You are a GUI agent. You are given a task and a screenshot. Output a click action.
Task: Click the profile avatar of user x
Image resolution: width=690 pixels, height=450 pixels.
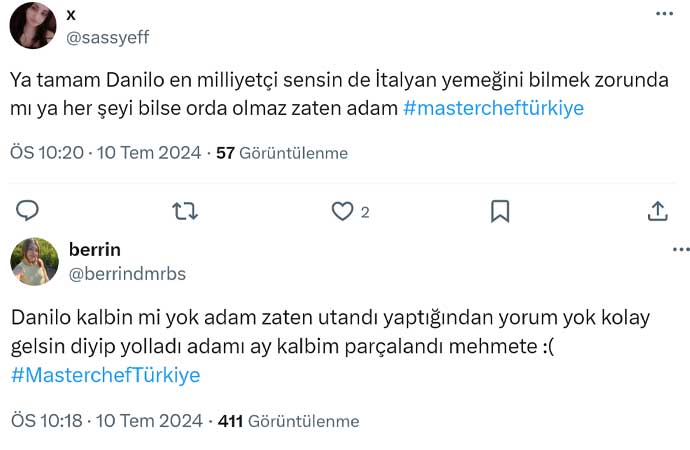(33, 25)
